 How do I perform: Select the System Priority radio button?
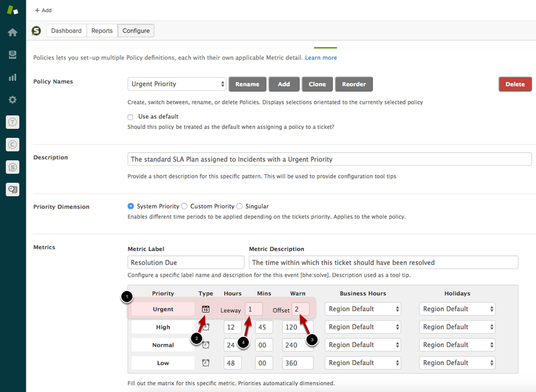point(130,206)
